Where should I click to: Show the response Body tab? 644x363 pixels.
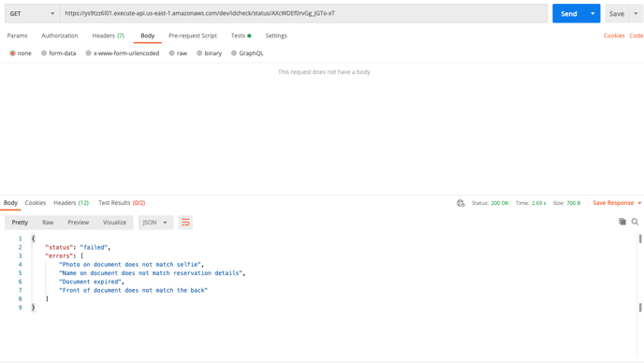tap(10, 203)
